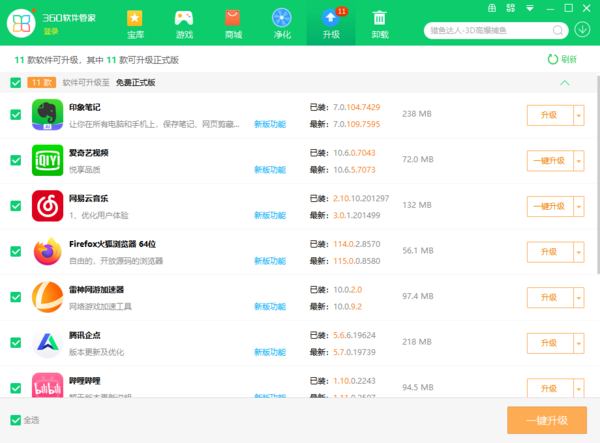The width and height of the screenshot is (600, 443).
Task: Click the Evernote 印象笔记 app icon
Action: pos(48,115)
